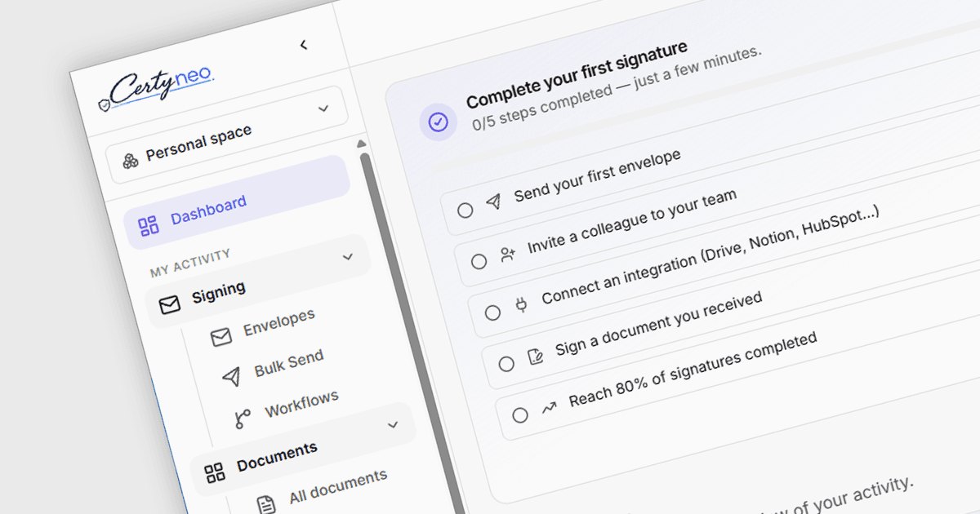Click the 'Sign a document you received' text

tap(659, 324)
